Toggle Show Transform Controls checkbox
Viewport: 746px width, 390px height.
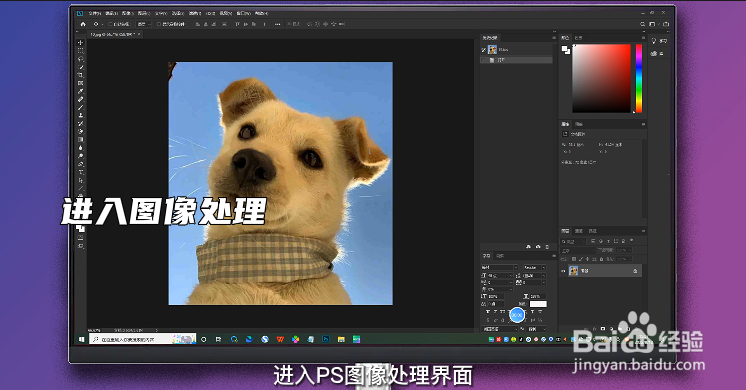(x=159, y=24)
